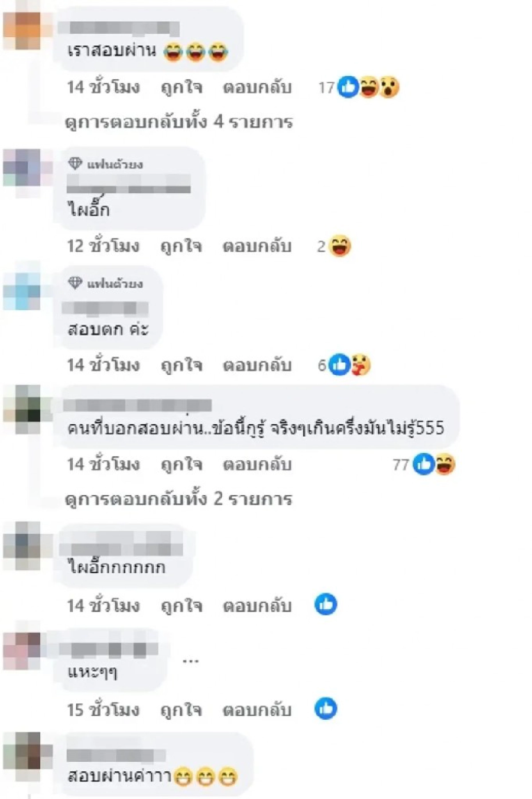Click the like icon under the ไผอิ๊กกกกกก comment
Viewport: 532px width, 799px height.
pyautogui.click(x=326, y=604)
